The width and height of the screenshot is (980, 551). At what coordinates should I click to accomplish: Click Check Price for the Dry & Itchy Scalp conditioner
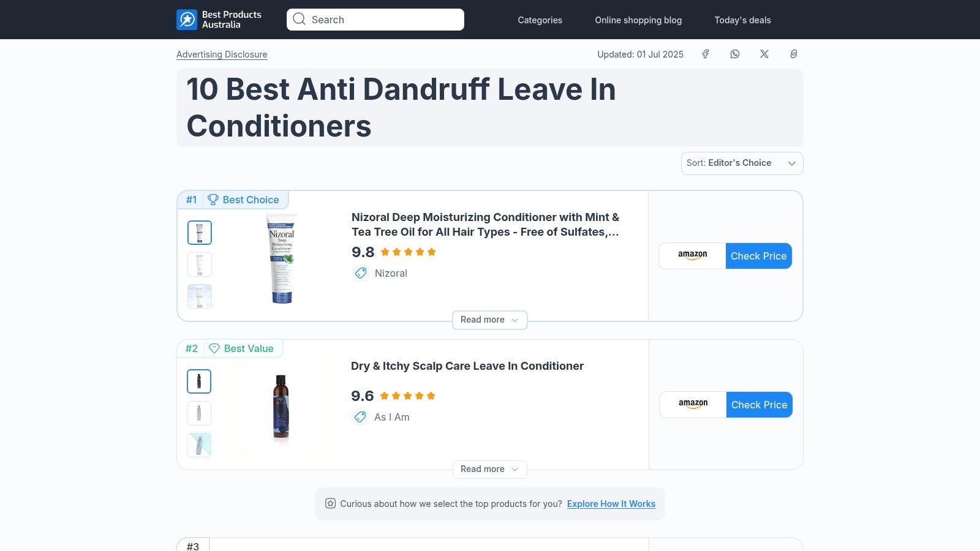click(759, 405)
